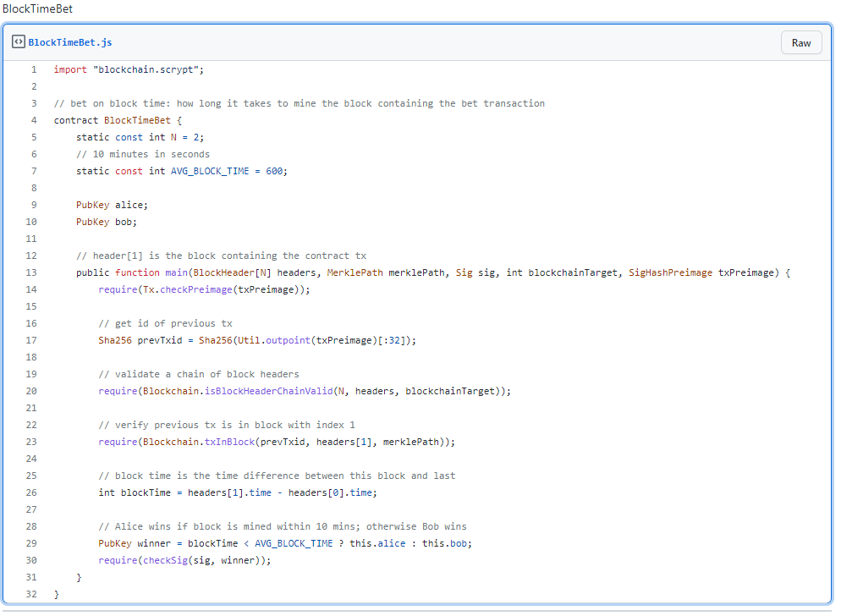Viewport: 841px width, 616px height.
Task: Click the "SigHashPreimage txPreimage" parameter
Action: click(x=701, y=272)
